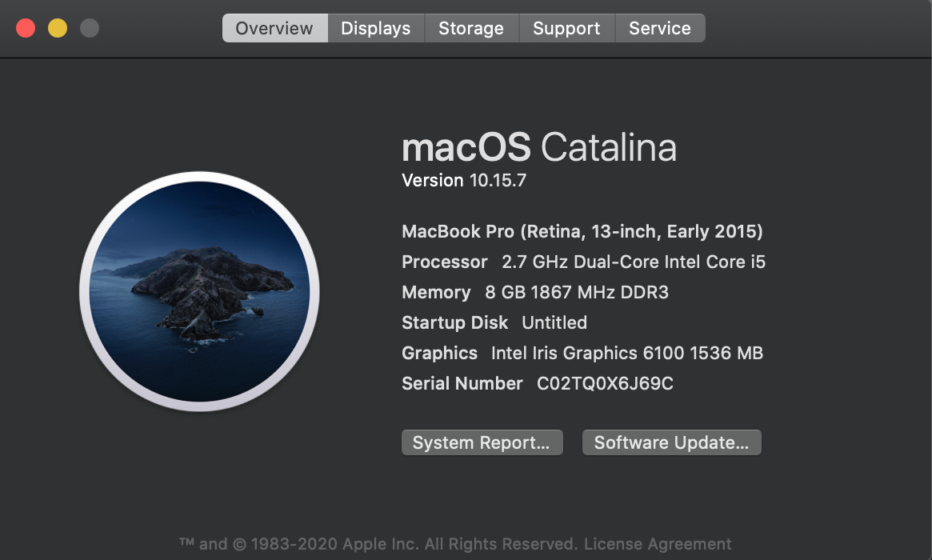The image size is (932, 560).
Task: Select the Storage tab
Action: 470,28
